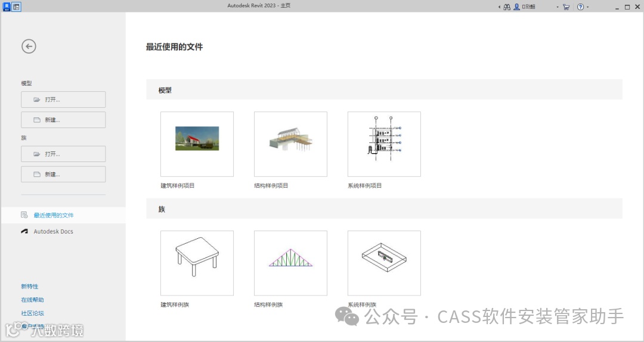The height and width of the screenshot is (342, 644).
Task: Click the home view icon in title bar
Action: click(x=17, y=7)
